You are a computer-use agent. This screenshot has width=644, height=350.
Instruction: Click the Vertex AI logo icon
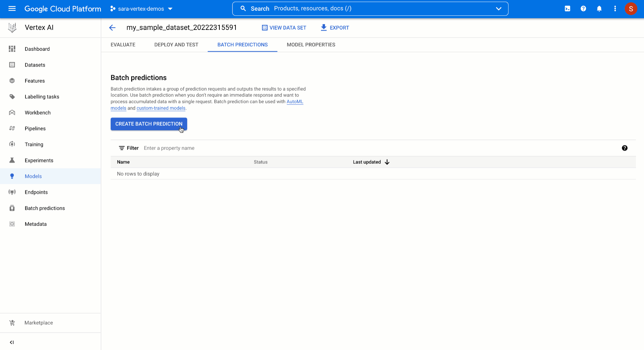coord(12,28)
